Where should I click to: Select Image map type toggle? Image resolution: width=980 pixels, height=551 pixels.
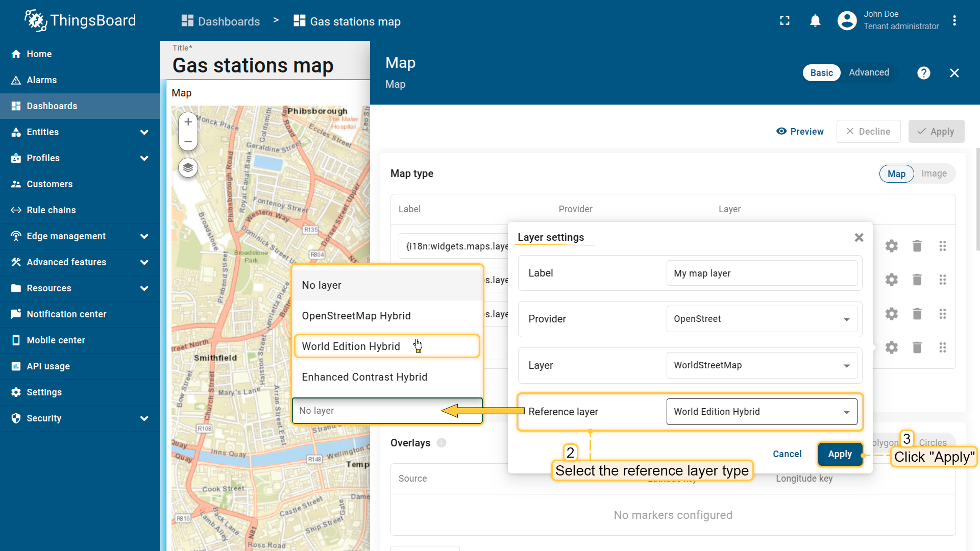coord(934,173)
